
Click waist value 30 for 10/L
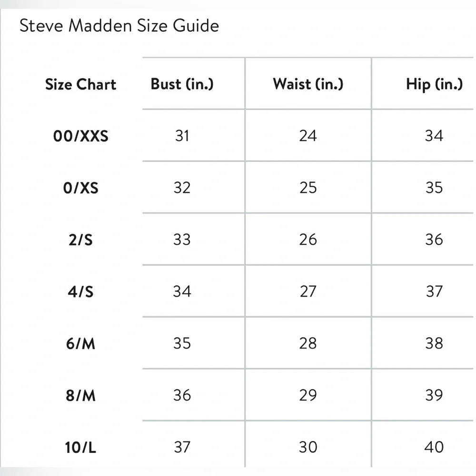(x=308, y=447)
